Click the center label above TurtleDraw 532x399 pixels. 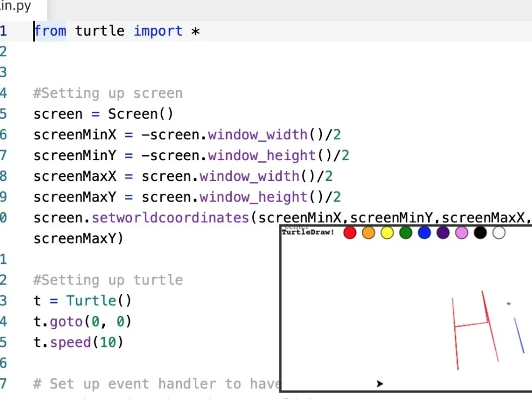[x=296, y=226]
